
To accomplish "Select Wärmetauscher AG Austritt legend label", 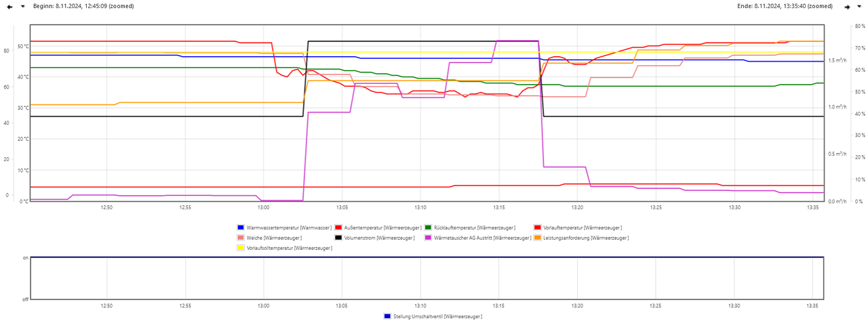I will coord(483,238).
